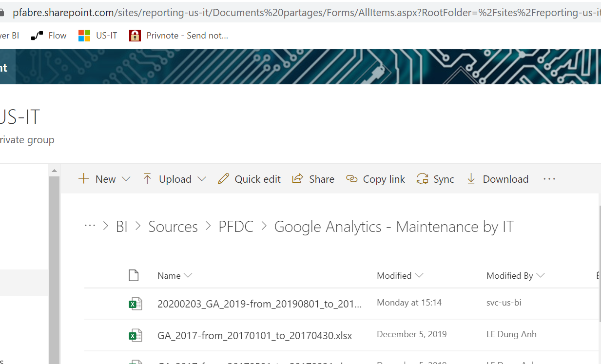Go to the BI breadcrumb folder
This screenshot has height=364, width=601.
pyautogui.click(x=122, y=227)
